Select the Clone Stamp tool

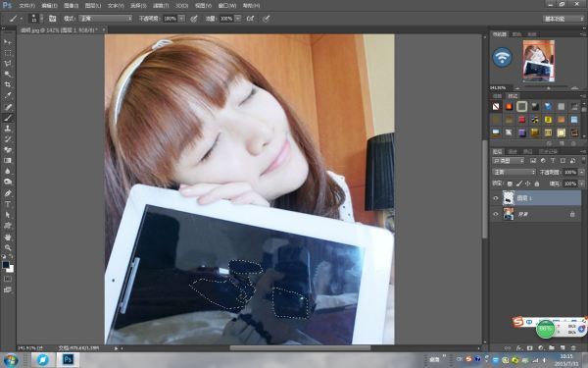(x=8, y=129)
